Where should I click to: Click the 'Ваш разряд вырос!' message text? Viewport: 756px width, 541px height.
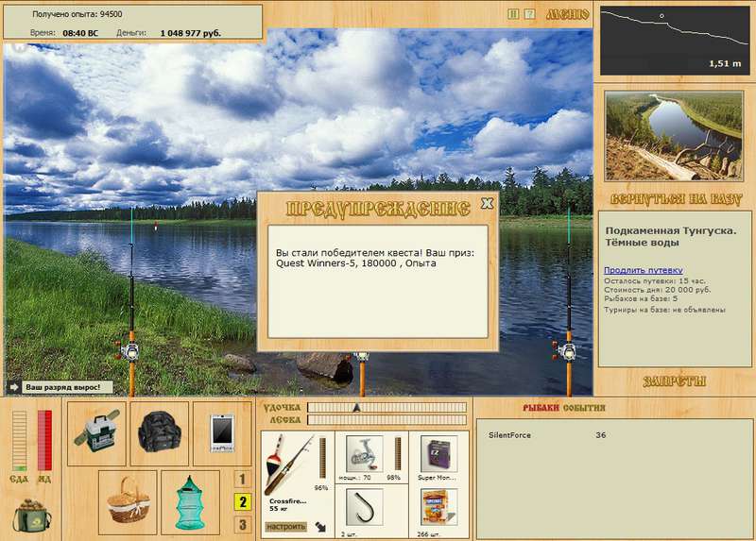tap(62, 387)
